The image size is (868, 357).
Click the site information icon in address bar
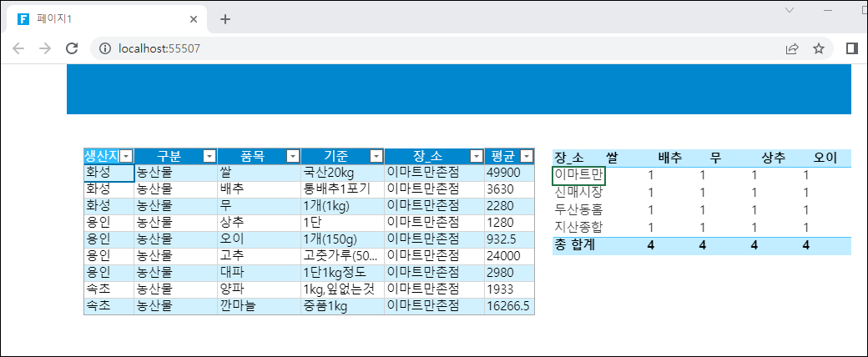coord(105,48)
